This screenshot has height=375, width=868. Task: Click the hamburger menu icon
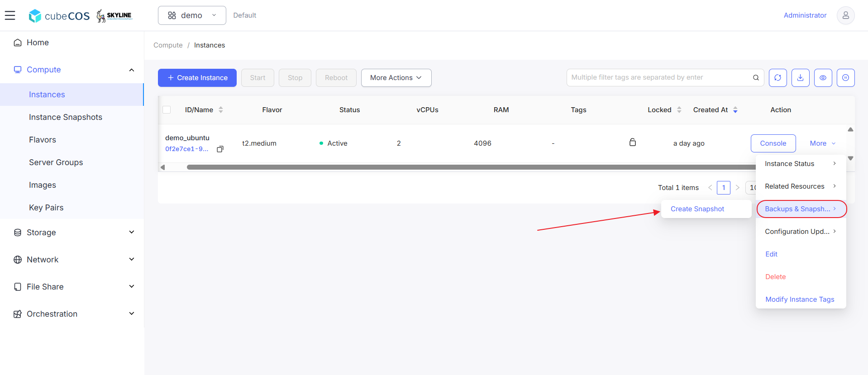10,15
